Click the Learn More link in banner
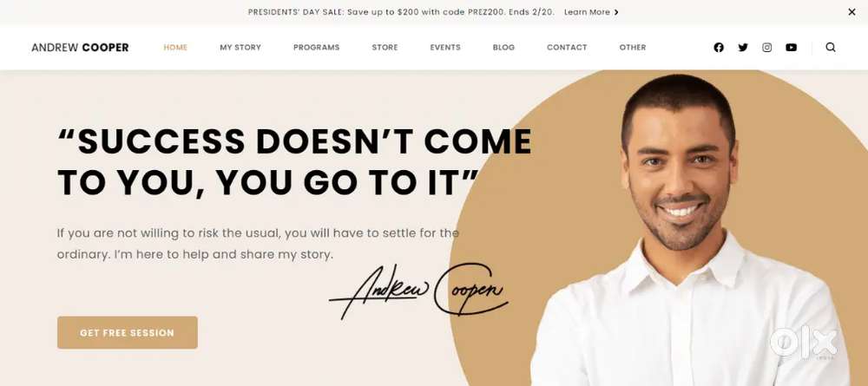868x386 pixels. coord(587,12)
